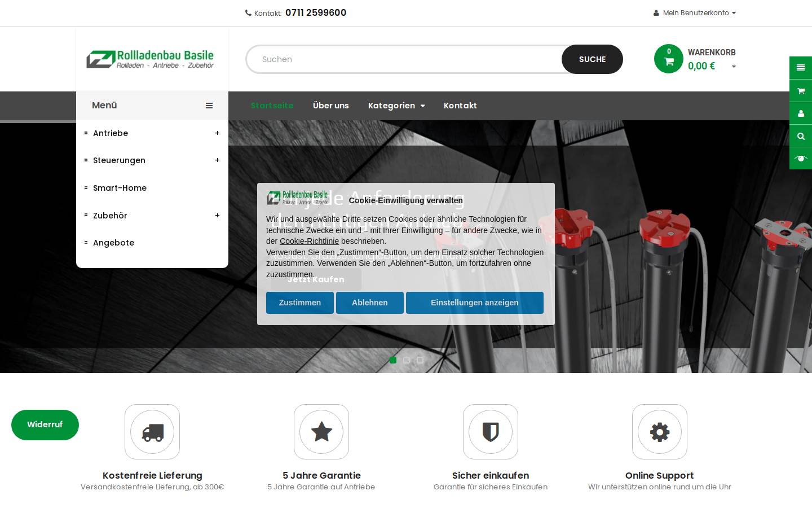The height and width of the screenshot is (508, 812).
Task: Click into the Suchen search field
Action: click(404, 59)
